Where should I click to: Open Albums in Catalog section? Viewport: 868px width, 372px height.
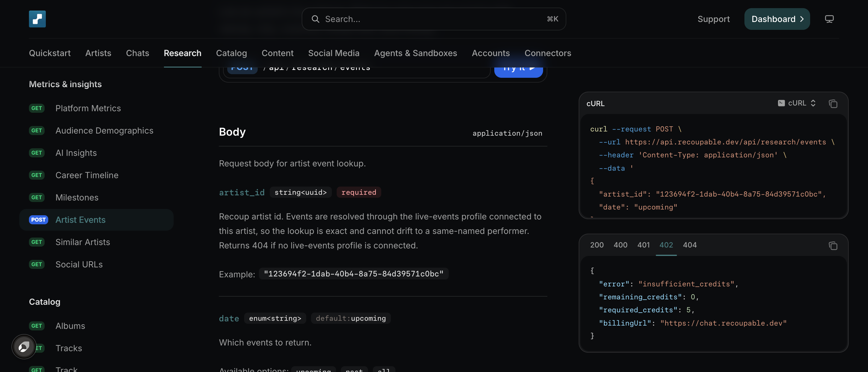coord(96,326)
